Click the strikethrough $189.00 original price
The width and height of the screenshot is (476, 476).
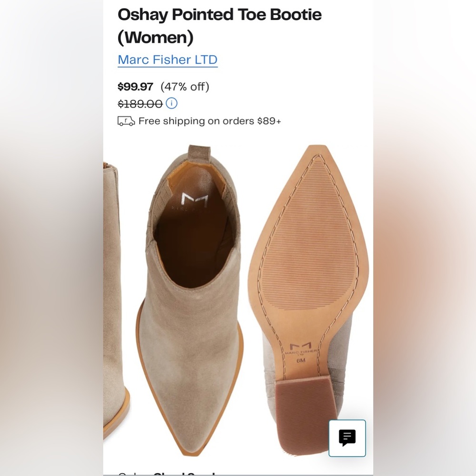tap(139, 103)
